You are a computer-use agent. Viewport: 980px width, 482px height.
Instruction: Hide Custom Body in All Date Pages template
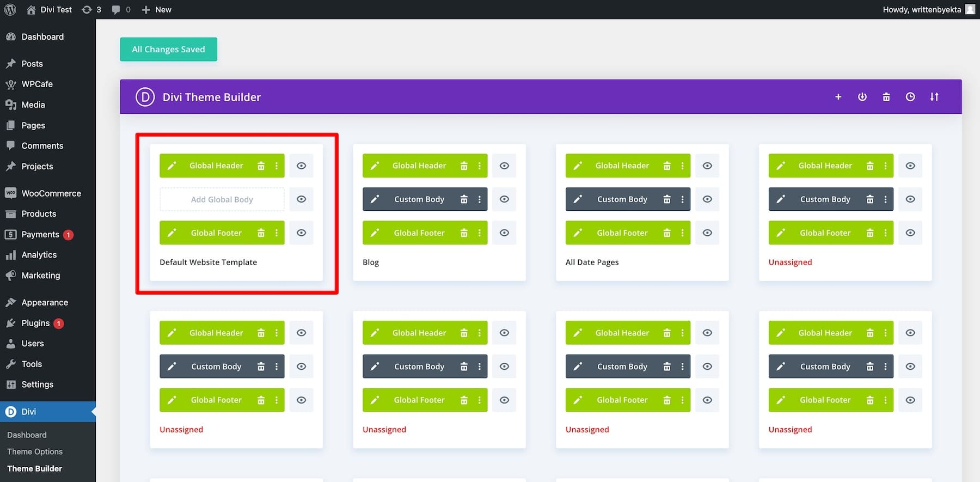coord(707,199)
